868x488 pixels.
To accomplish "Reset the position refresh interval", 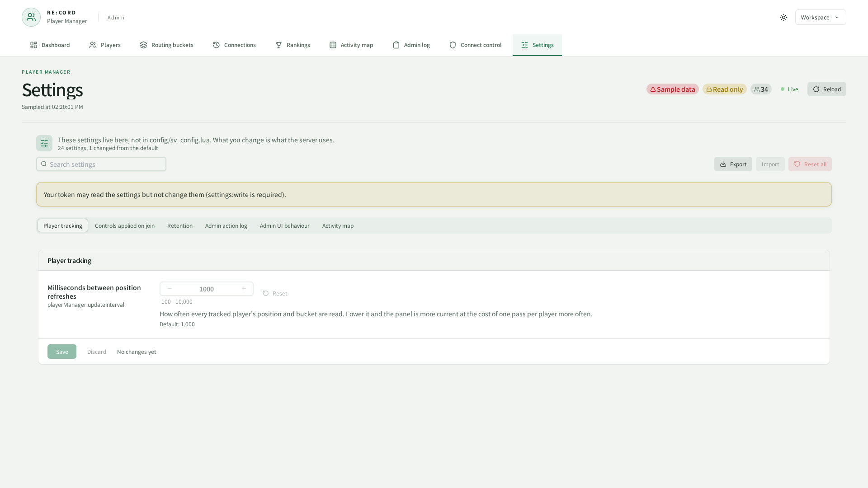I will click(x=275, y=293).
